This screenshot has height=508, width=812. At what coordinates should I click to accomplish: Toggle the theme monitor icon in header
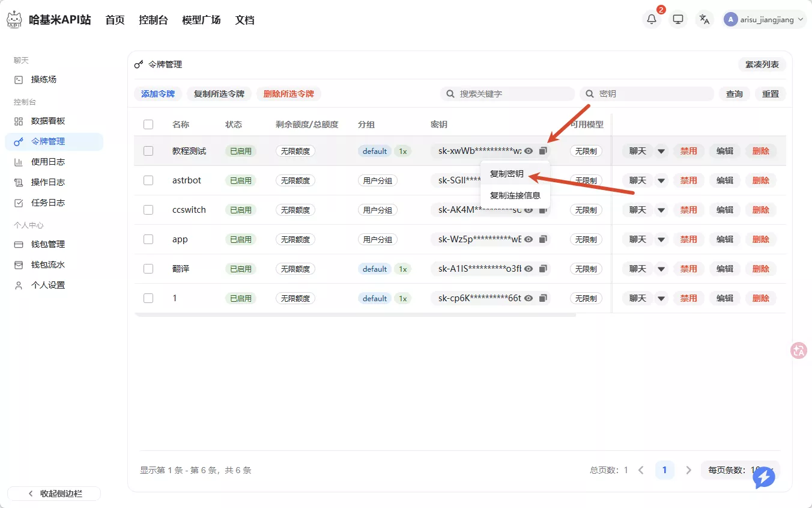pyautogui.click(x=678, y=19)
